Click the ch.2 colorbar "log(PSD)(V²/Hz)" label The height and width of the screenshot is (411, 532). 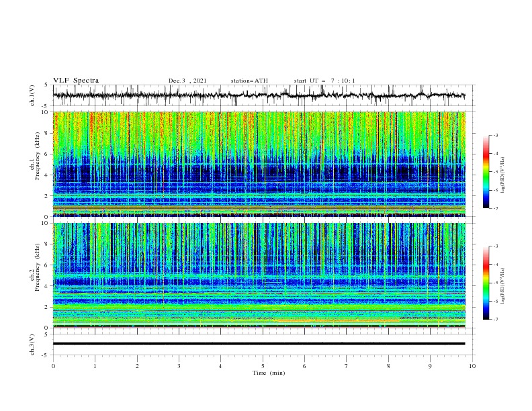(x=502, y=285)
